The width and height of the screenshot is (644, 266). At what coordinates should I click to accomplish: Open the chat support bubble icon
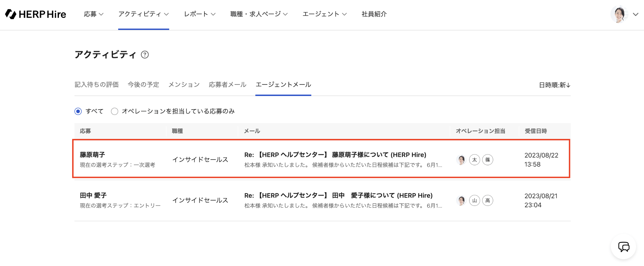[623, 247]
